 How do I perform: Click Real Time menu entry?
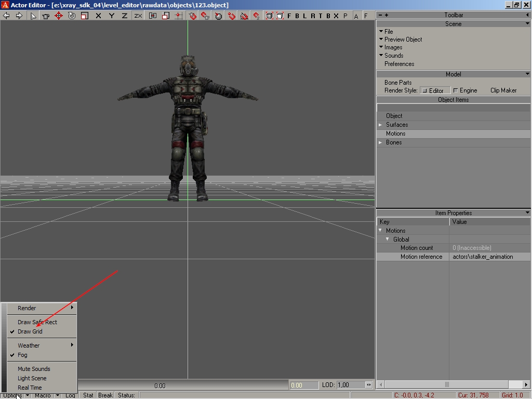42,388
